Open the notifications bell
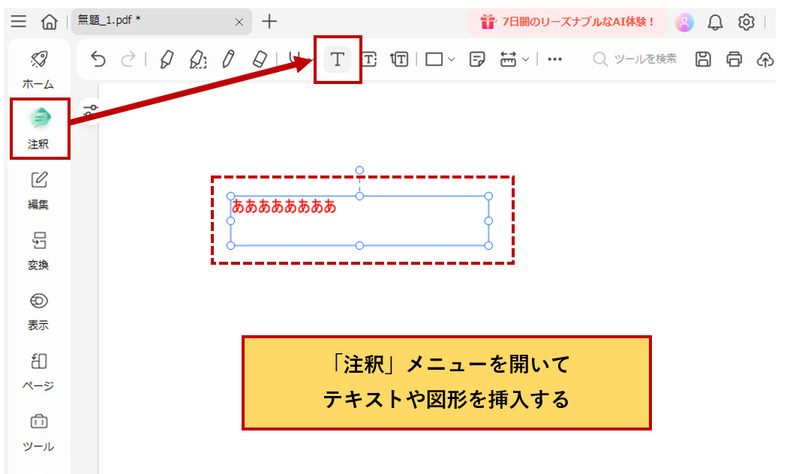The width and height of the screenshot is (805, 474). [715, 22]
